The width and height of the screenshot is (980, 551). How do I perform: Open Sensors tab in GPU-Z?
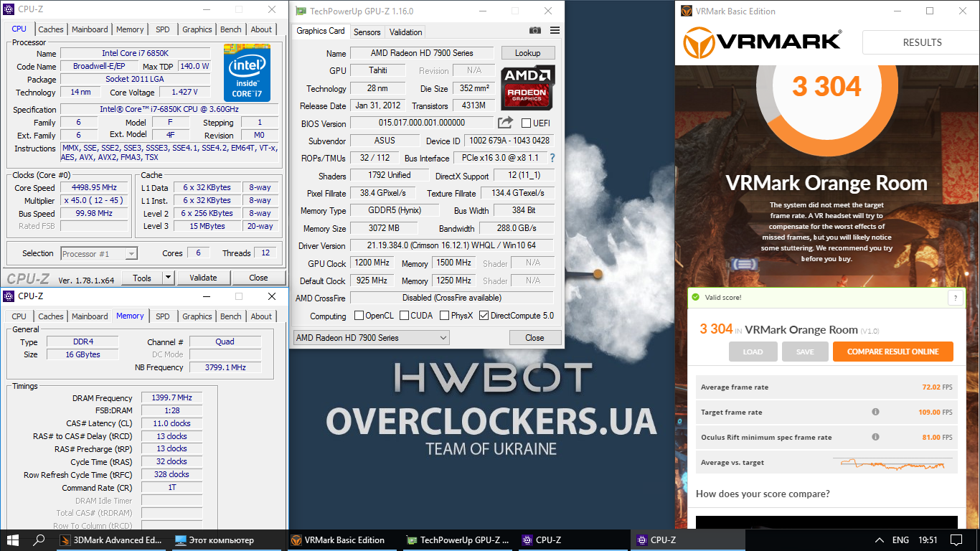[367, 32]
